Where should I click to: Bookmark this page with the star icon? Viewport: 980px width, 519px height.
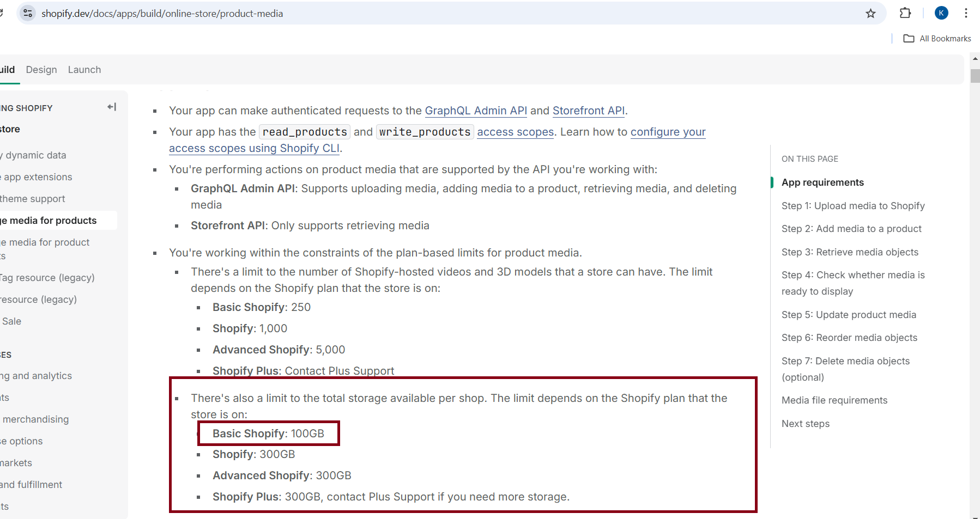(870, 14)
